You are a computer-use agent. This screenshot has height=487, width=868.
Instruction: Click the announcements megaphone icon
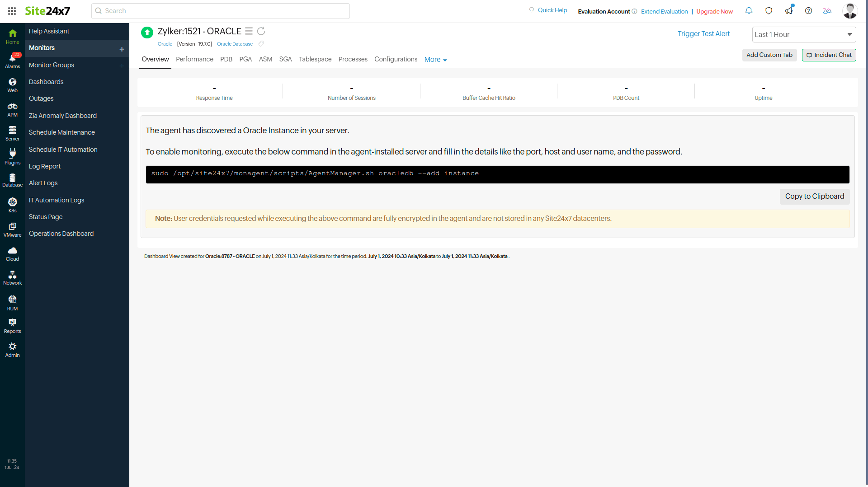tap(789, 10)
